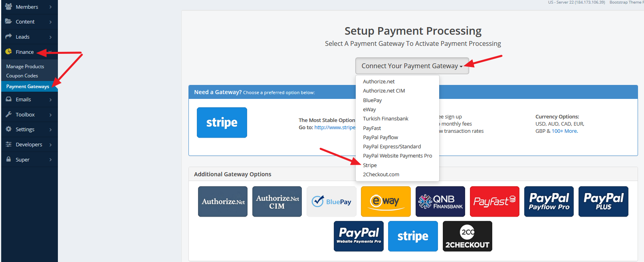Open the Developers sidebar menu label

point(29,144)
